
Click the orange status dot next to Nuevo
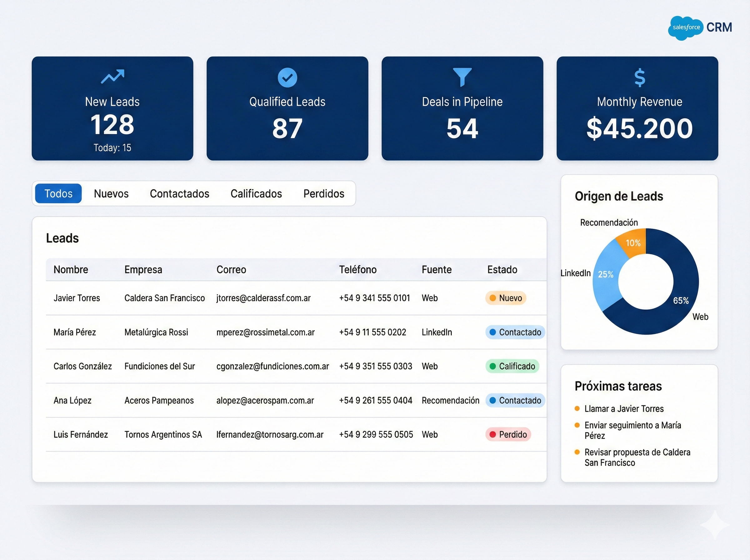pyautogui.click(x=492, y=298)
